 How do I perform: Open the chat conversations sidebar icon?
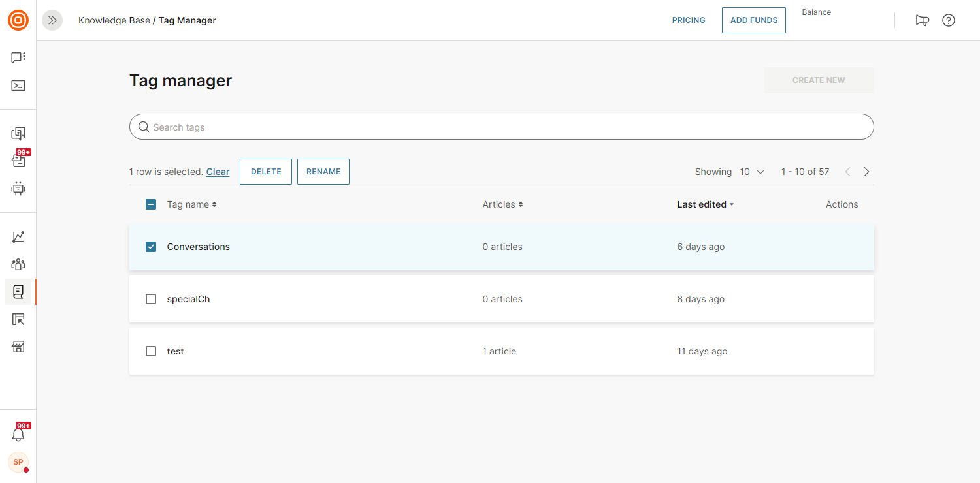pos(18,57)
